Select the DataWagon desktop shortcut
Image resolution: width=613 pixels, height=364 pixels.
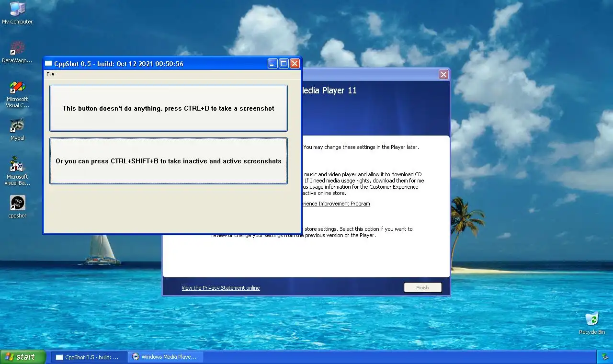point(17,52)
